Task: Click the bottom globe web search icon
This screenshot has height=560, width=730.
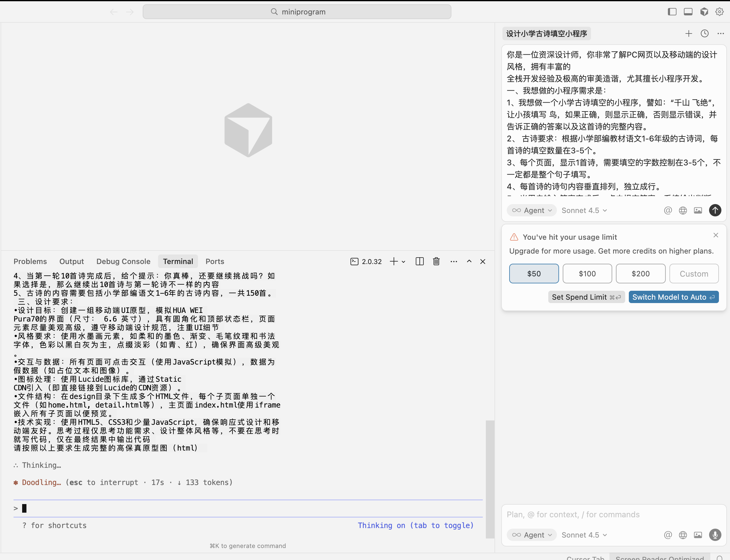Action: [x=683, y=535]
